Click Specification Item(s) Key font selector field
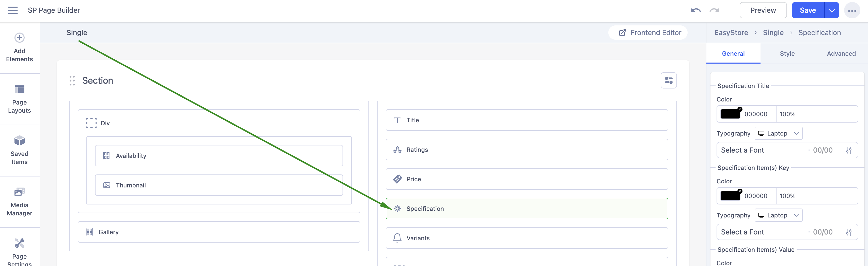This screenshot has width=868, height=266. click(762, 232)
